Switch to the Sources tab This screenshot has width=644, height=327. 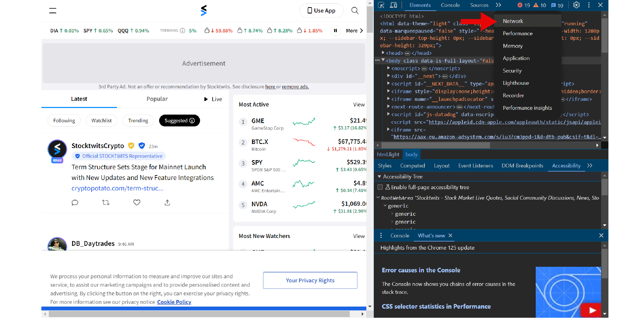point(479,5)
